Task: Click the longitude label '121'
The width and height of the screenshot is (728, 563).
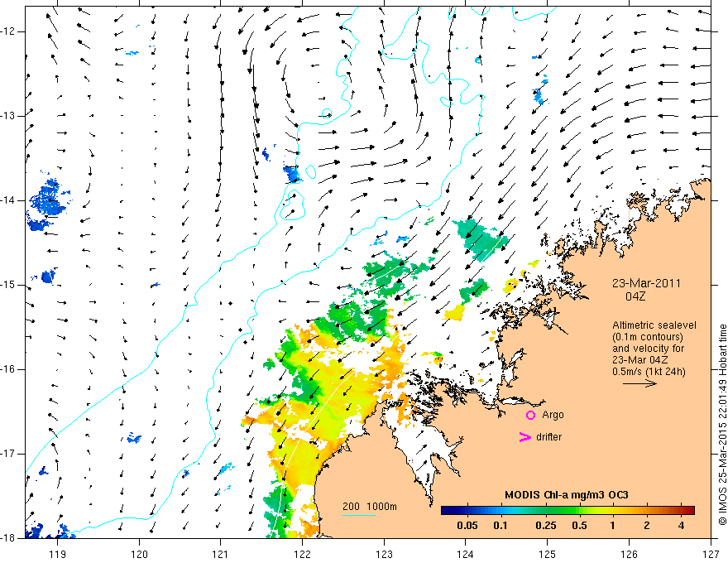Action: point(221,554)
